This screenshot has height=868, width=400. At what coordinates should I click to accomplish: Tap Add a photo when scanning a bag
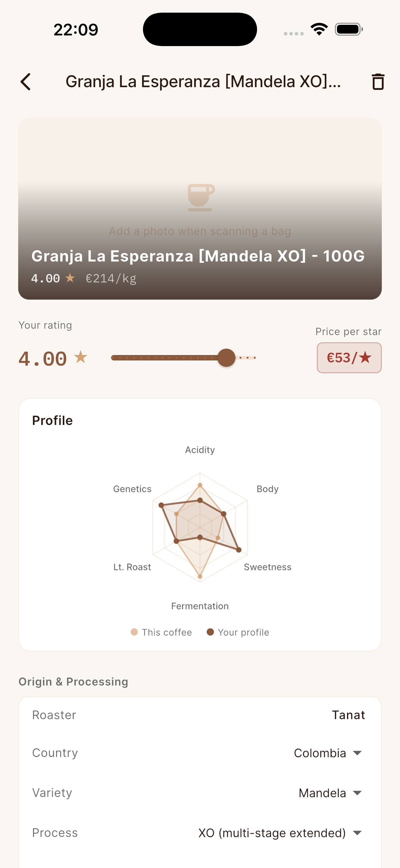coord(200,231)
